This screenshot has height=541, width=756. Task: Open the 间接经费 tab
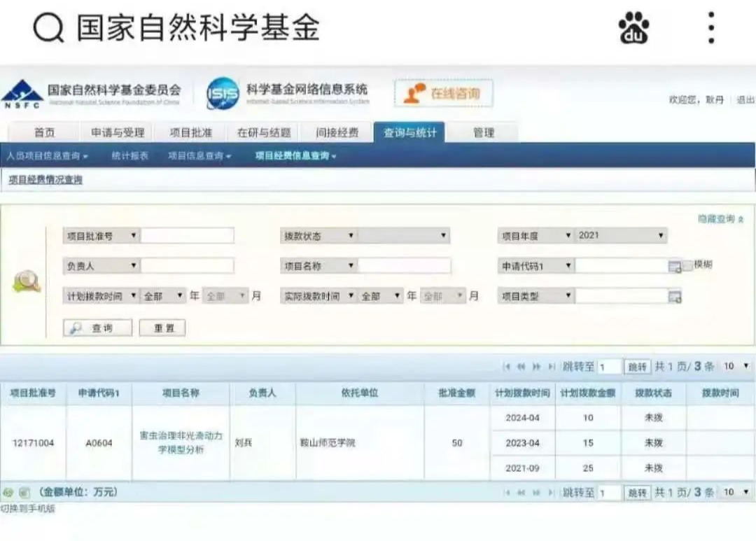coord(337,132)
